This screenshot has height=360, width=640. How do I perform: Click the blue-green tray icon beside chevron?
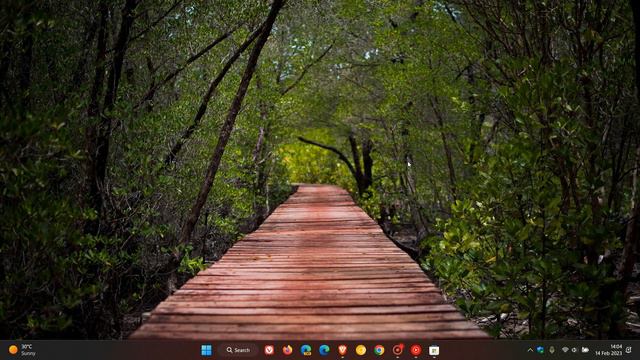[x=540, y=350]
